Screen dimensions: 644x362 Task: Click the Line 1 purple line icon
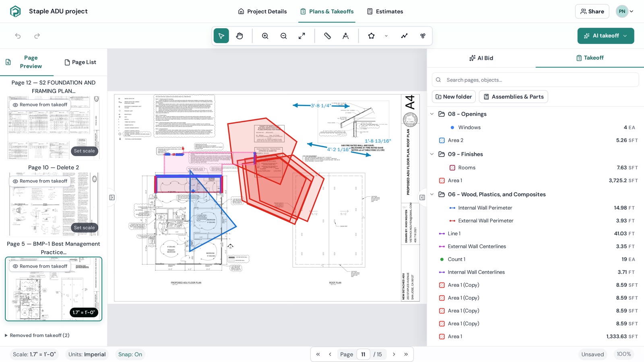(442, 234)
